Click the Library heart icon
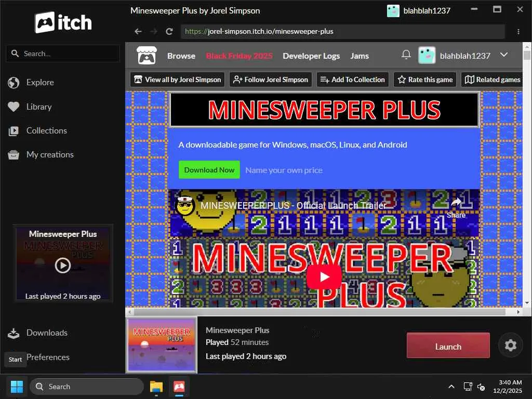This screenshot has width=532, height=399. (14, 107)
